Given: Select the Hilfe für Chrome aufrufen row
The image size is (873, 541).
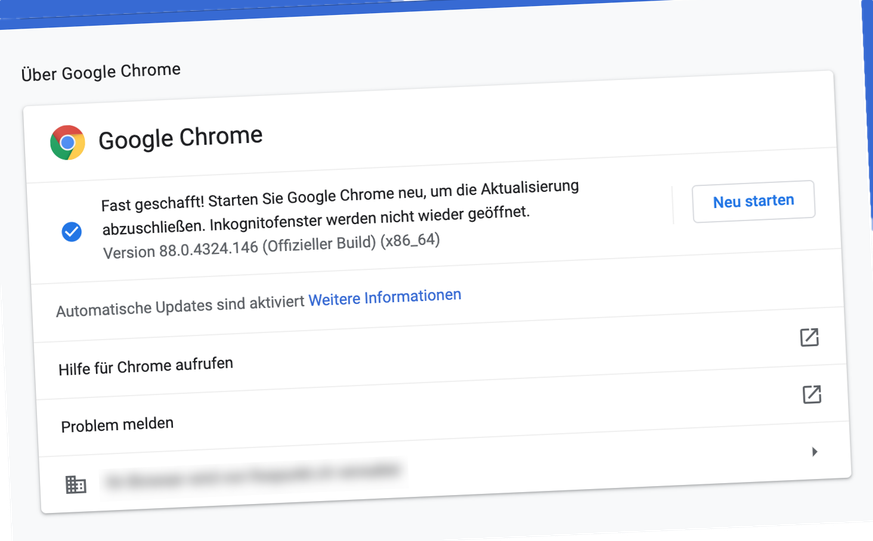Looking at the screenshot, I should 440,353.
